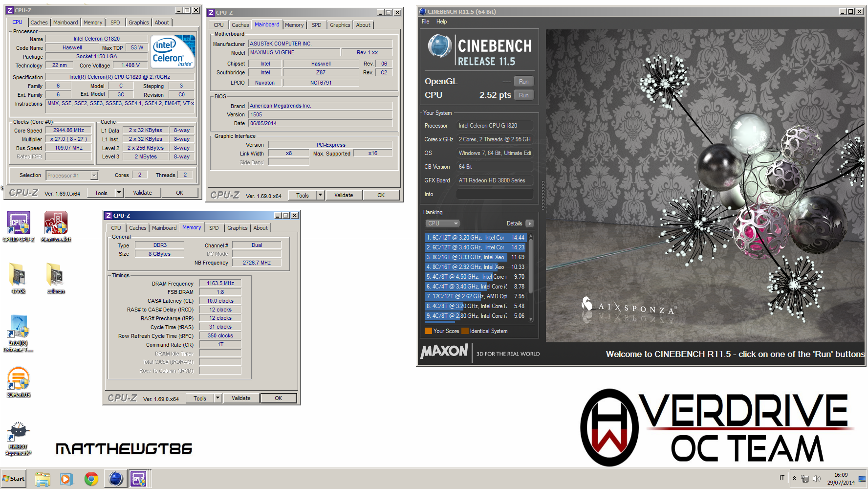Open Tools dropdown arrow in CPU window
The width and height of the screenshot is (868, 489).
point(119,193)
